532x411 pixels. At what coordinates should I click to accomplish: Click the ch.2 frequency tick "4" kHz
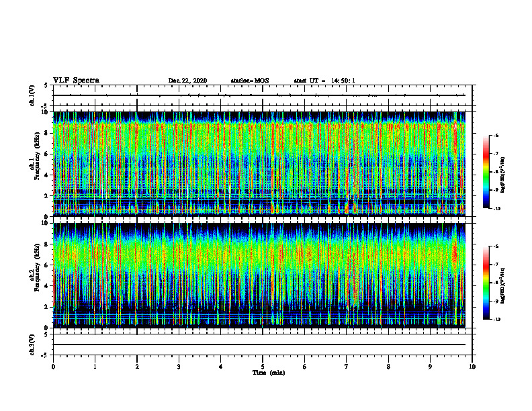[x=47, y=286]
